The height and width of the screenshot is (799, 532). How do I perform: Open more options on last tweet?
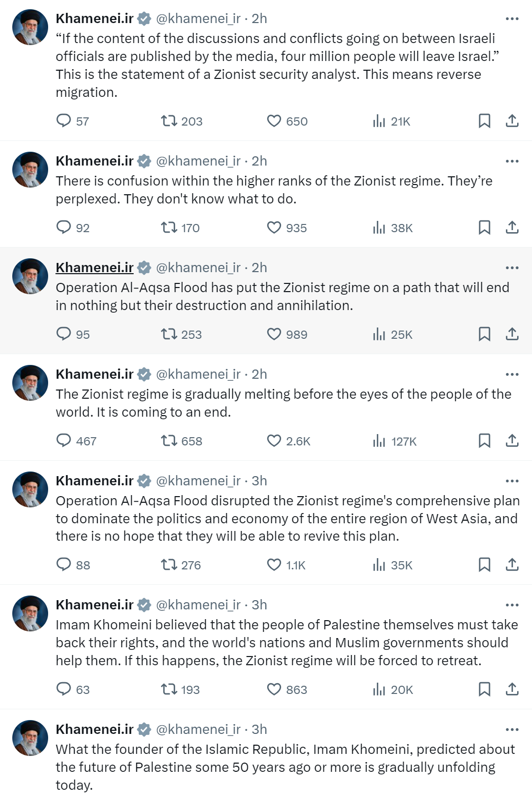pos(512,730)
